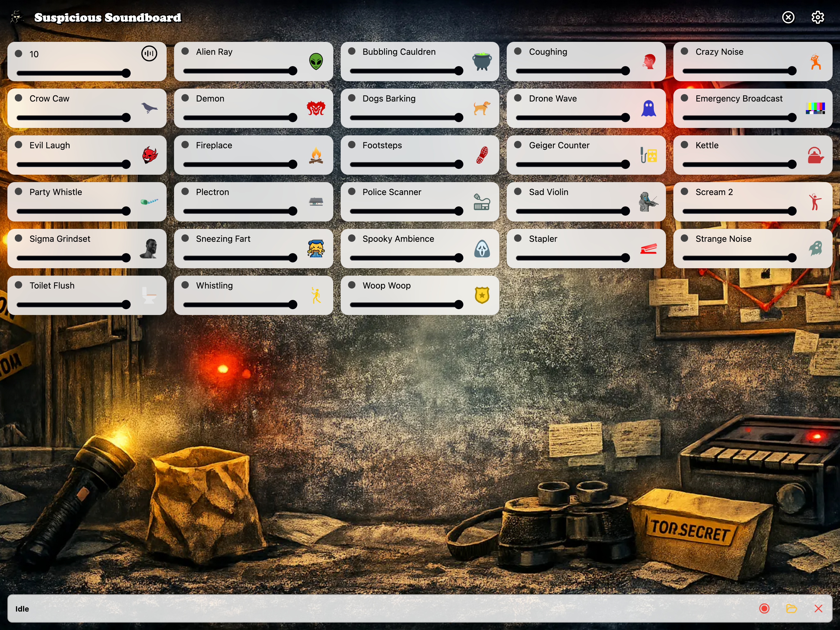Click the red kettle icon
Viewport: 840px width, 630px height.
(x=815, y=155)
